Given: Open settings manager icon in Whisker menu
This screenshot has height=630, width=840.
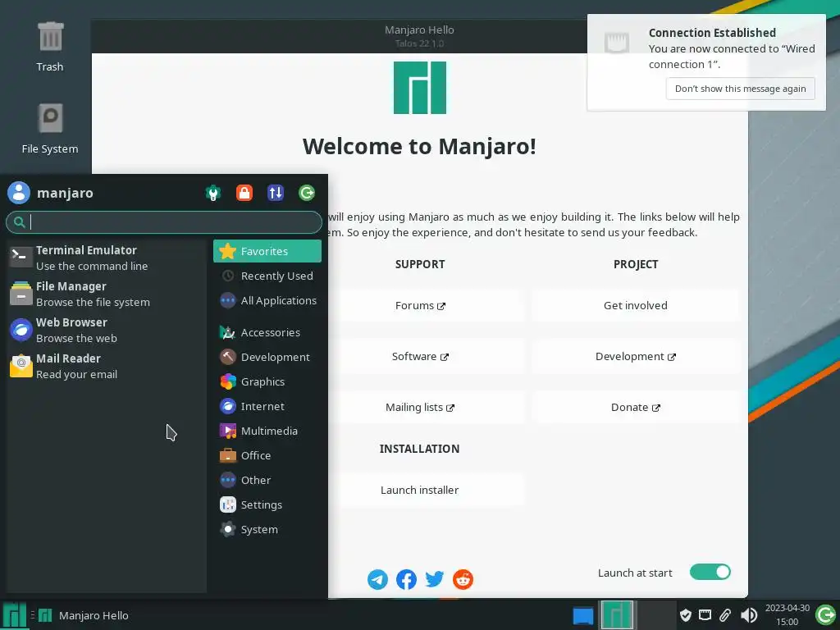Looking at the screenshot, I should point(213,193).
